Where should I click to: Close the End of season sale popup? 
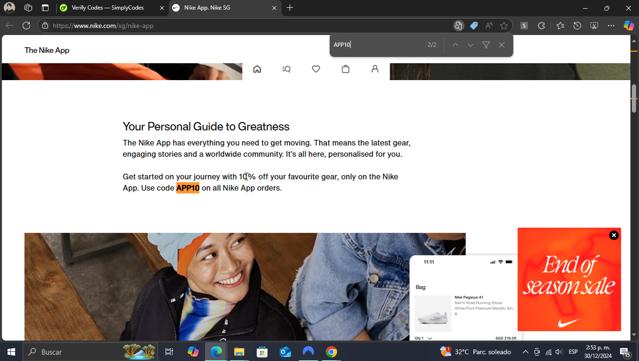(614, 235)
